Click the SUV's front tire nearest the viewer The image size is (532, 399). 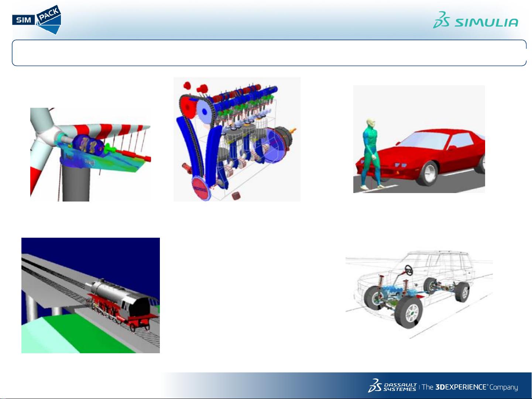[x=408, y=312]
